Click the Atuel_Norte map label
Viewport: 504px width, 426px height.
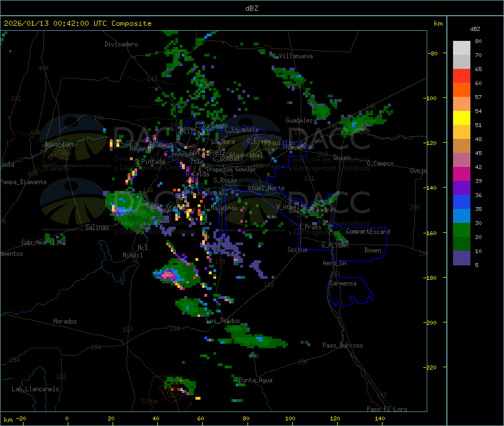[x=266, y=188]
